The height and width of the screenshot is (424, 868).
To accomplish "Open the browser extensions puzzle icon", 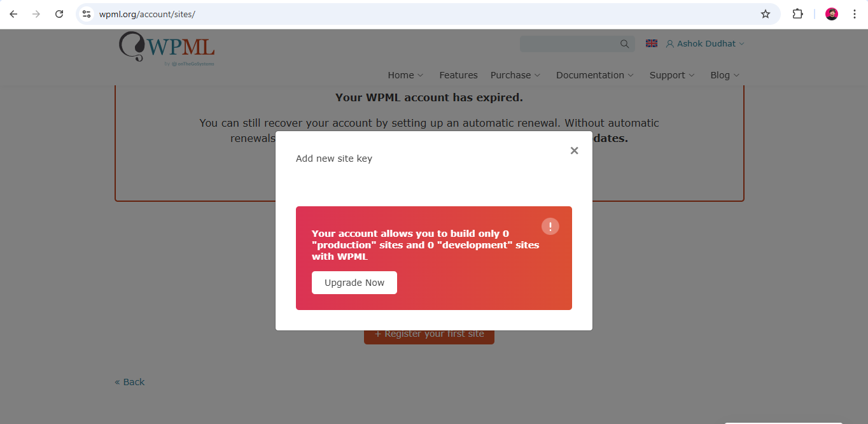I will point(797,14).
